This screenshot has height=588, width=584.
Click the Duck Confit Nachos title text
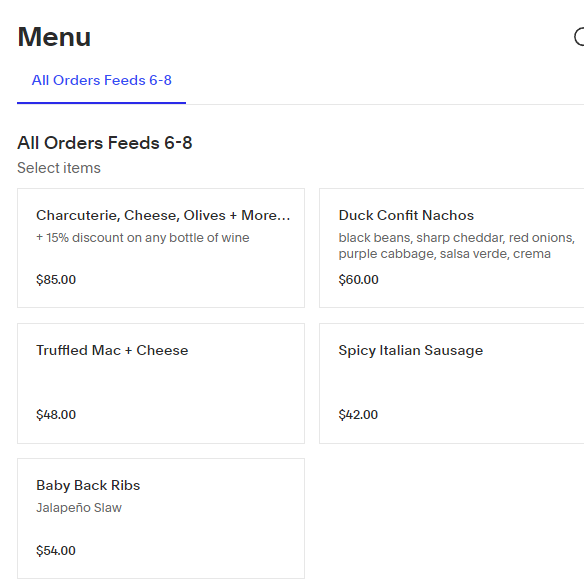tap(406, 216)
